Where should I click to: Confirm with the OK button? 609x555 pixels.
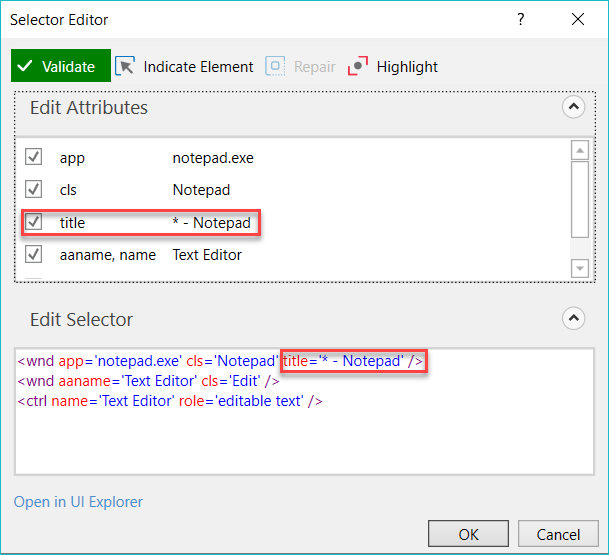click(x=468, y=534)
